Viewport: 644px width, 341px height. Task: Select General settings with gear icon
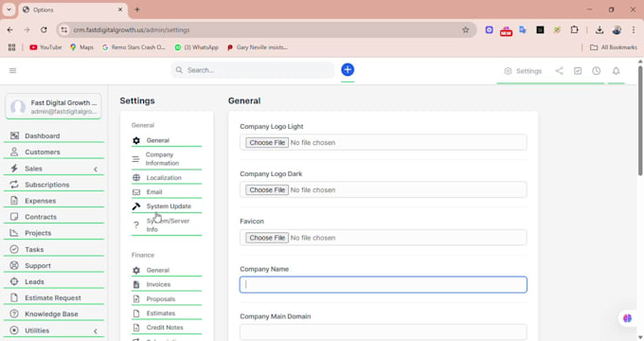click(x=167, y=140)
